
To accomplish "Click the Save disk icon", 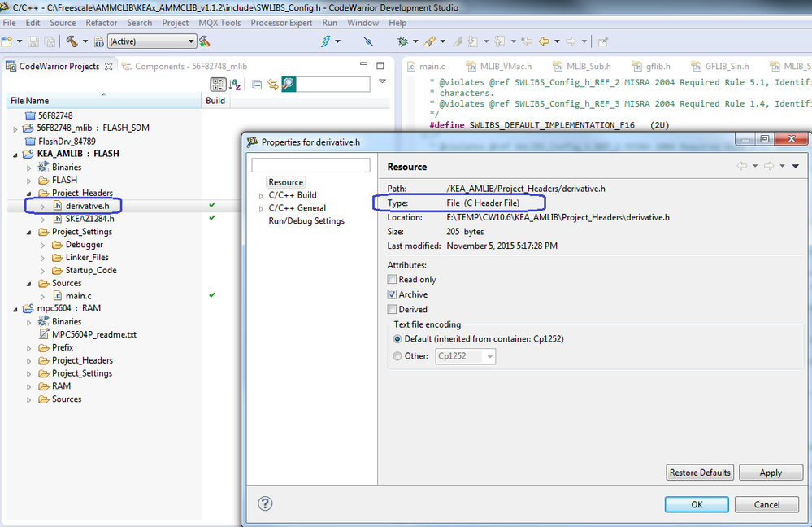I will [x=33, y=41].
